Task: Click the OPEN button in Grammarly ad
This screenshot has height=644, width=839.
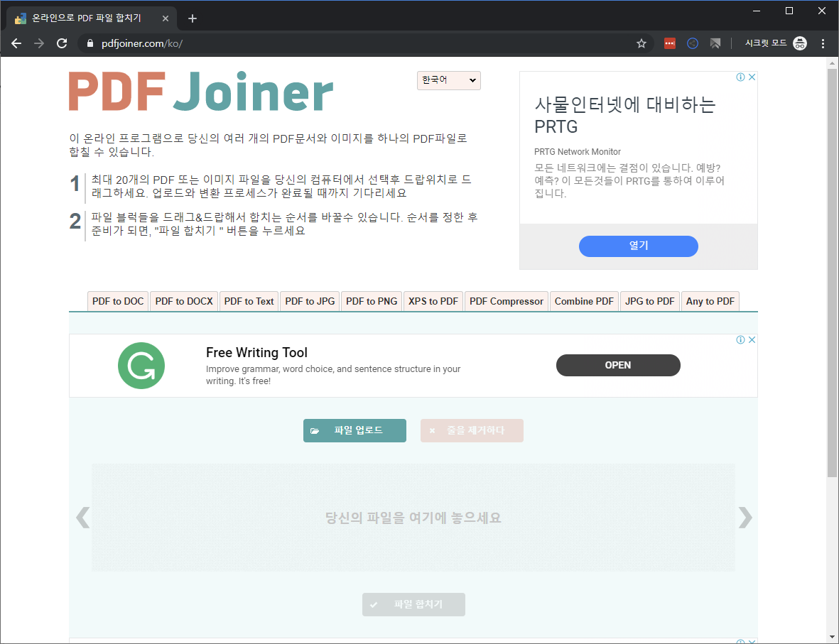Action: tap(618, 366)
